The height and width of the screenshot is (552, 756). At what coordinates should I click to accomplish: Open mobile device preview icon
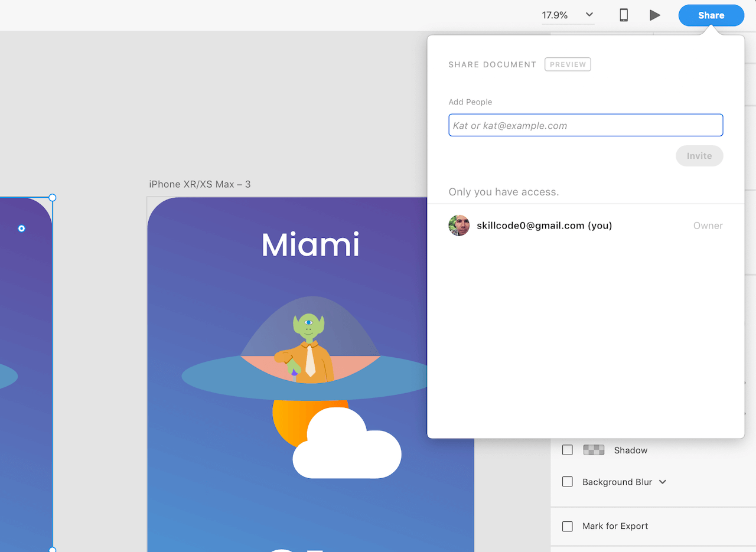tap(623, 15)
